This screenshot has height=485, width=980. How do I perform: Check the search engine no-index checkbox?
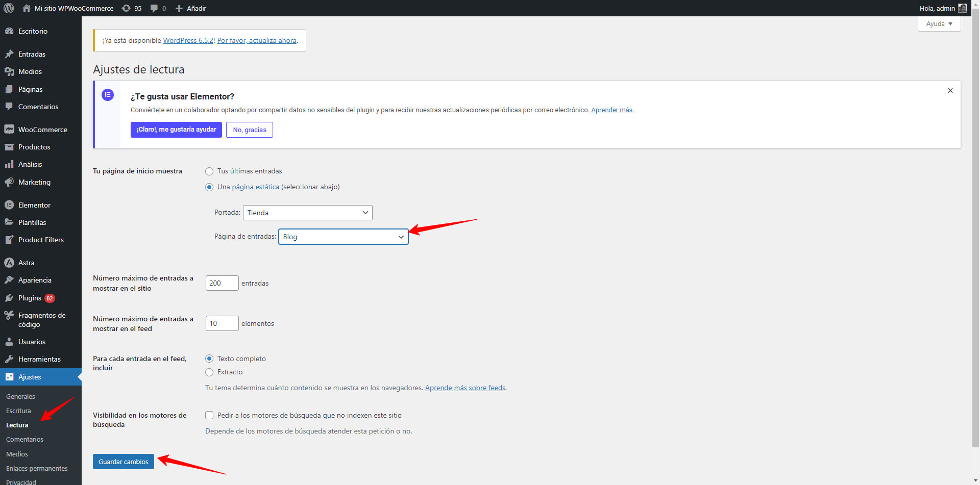(x=209, y=415)
